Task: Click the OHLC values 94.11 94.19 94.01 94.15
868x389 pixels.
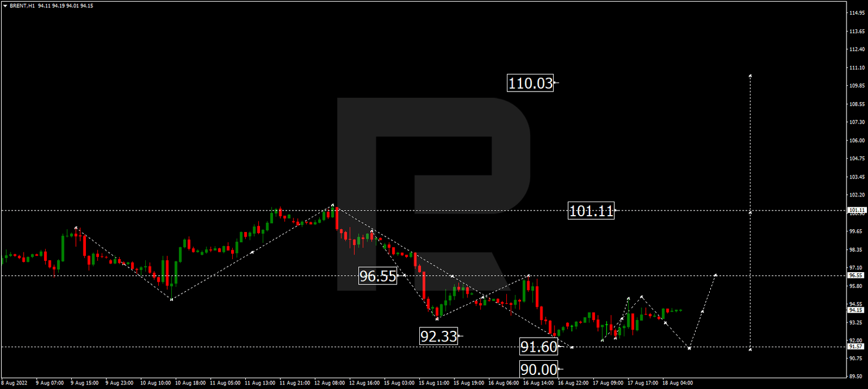Action: pos(66,6)
